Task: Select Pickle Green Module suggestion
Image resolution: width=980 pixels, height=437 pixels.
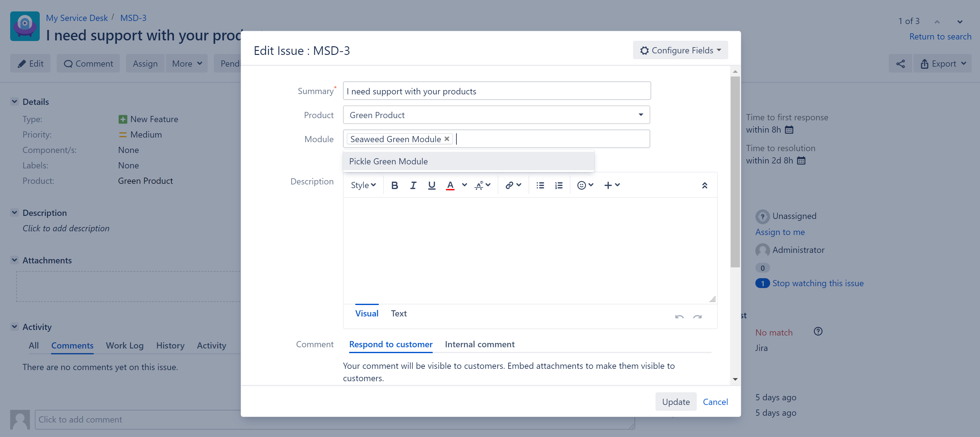Action: (388, 161)
